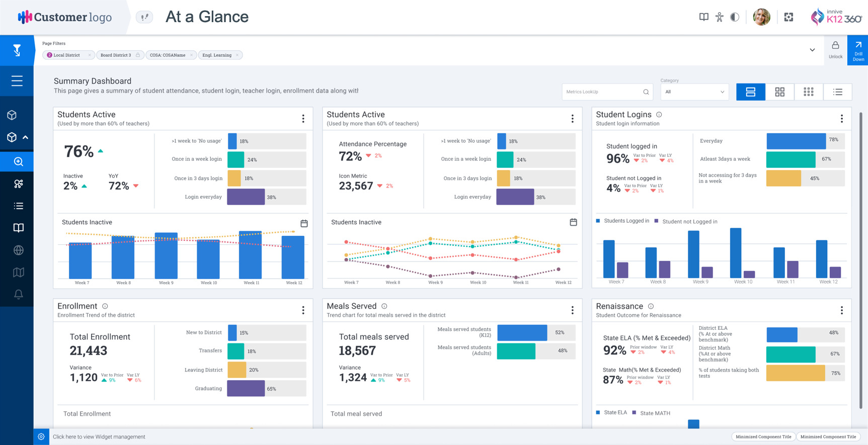
Task: Open Student Logins widget options menu
Action: [x=841, y=119]
